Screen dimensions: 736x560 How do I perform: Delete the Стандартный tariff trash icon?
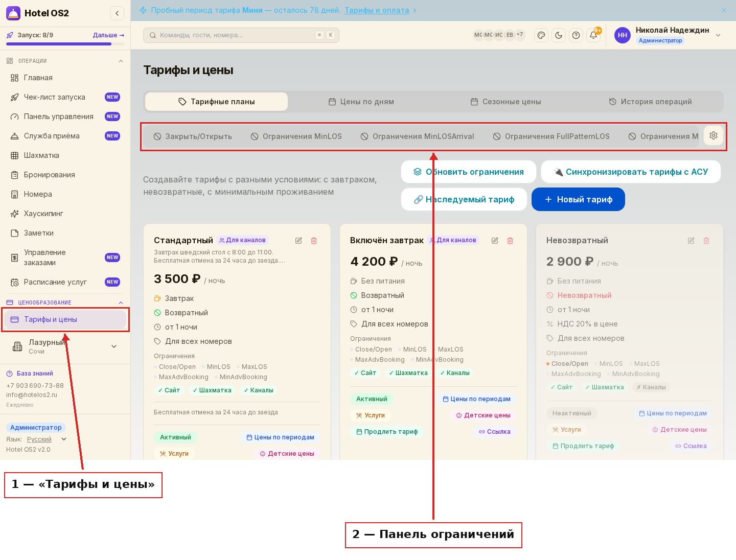314,241
